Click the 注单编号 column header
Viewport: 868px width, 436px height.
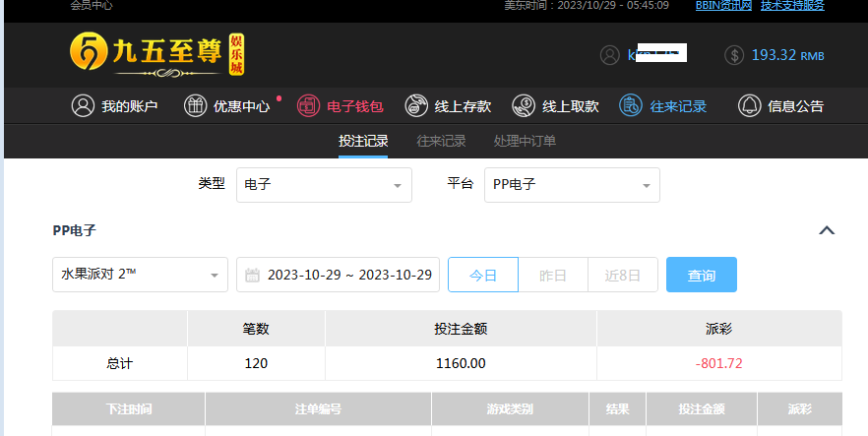(318, 408)
